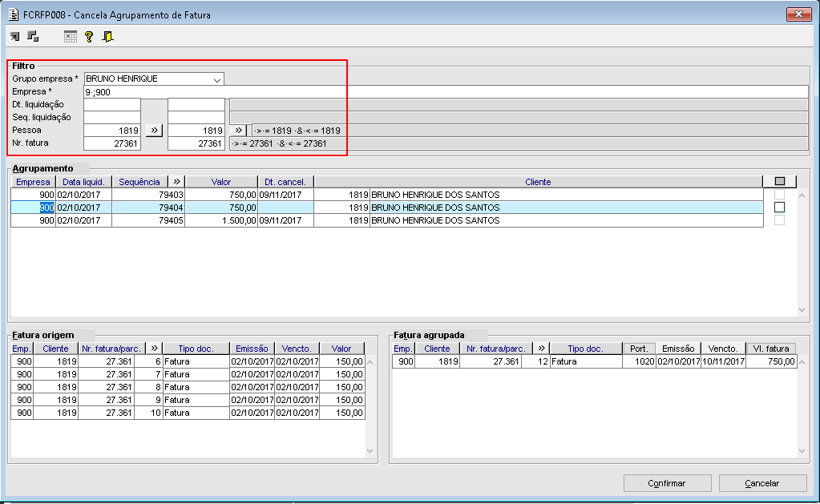Viewport: 820px width, 504px height.
Task: Click scroll up arrow in Fatura origem
Action: point(370,362)
